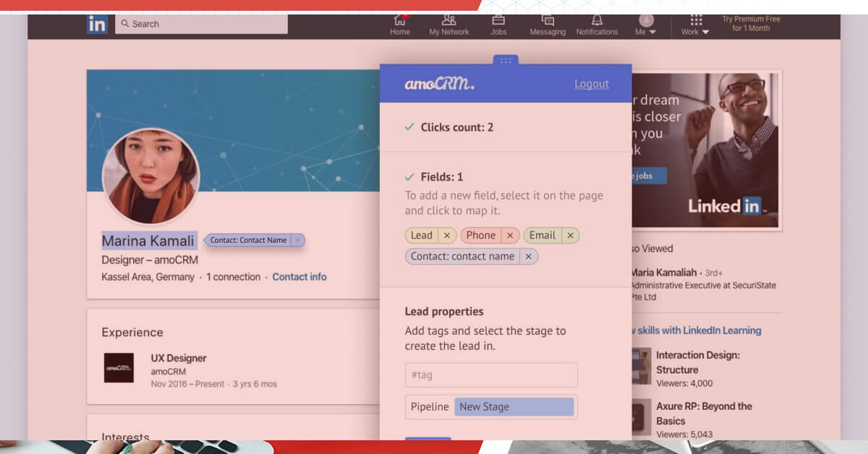Click the UX Designer job title
The height and width of the screenshot is (454, 868).
coord(179,358)
